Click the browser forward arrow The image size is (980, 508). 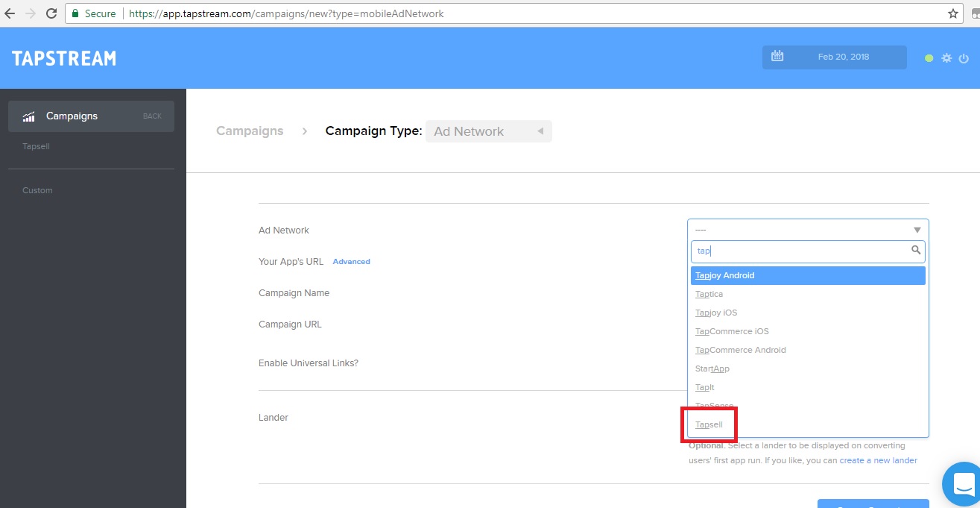point(31,13)
